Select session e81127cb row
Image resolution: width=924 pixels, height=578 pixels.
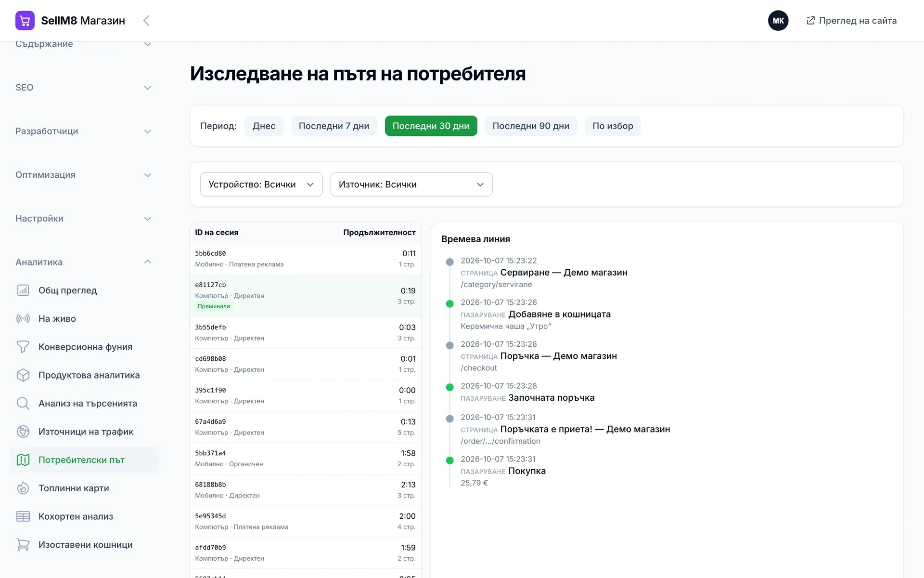tap(306, 296)
